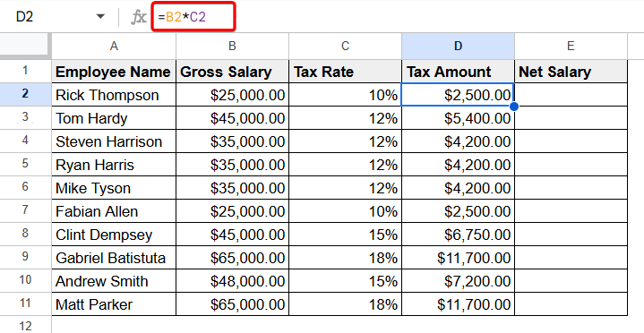Click the fx function icon
Viewport: 644px width, 333px height.
139,17
